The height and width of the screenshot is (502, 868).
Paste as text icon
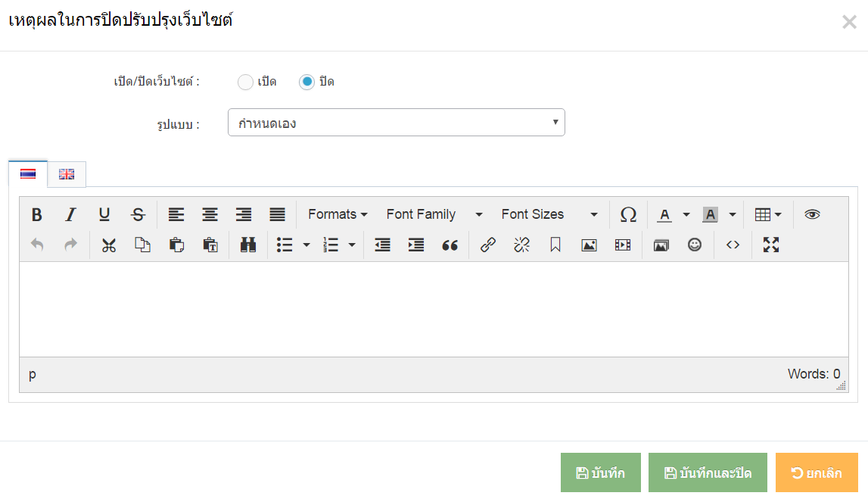[210, 245]
